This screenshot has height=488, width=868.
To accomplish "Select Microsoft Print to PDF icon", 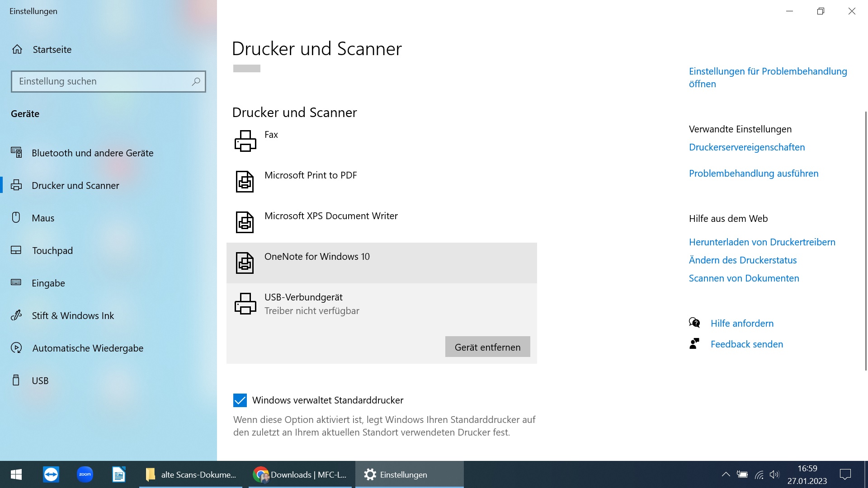I will (x=245, y=181).
